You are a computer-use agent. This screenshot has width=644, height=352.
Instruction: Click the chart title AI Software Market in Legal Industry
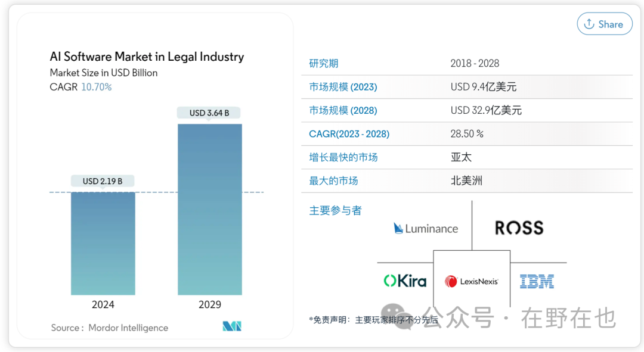(147, 57)
